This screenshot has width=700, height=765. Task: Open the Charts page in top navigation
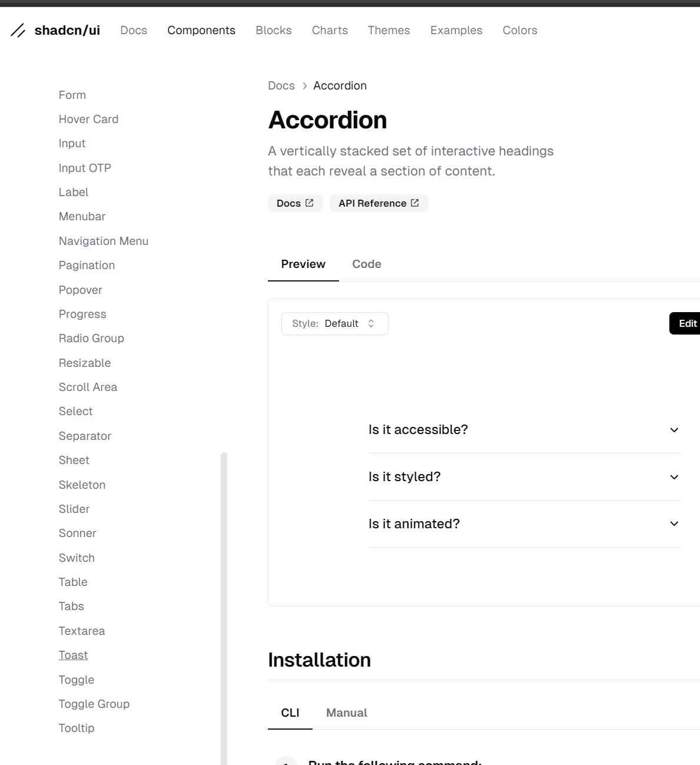pyautogui.click(x=330, y=31)
